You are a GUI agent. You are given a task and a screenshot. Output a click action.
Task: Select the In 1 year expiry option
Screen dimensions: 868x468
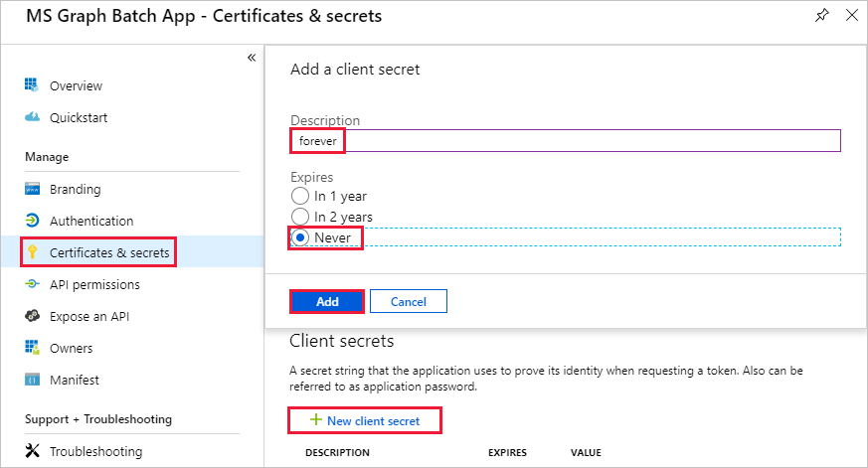(x=299, y=196)
